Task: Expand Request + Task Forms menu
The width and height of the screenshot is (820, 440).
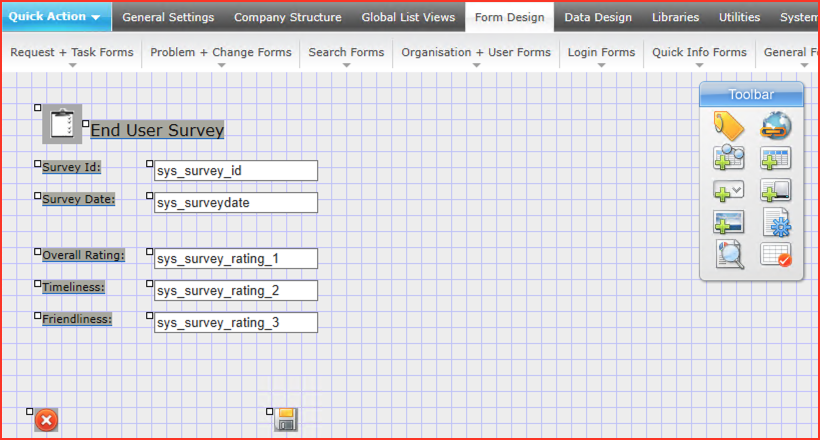Action: coord(72,55)
